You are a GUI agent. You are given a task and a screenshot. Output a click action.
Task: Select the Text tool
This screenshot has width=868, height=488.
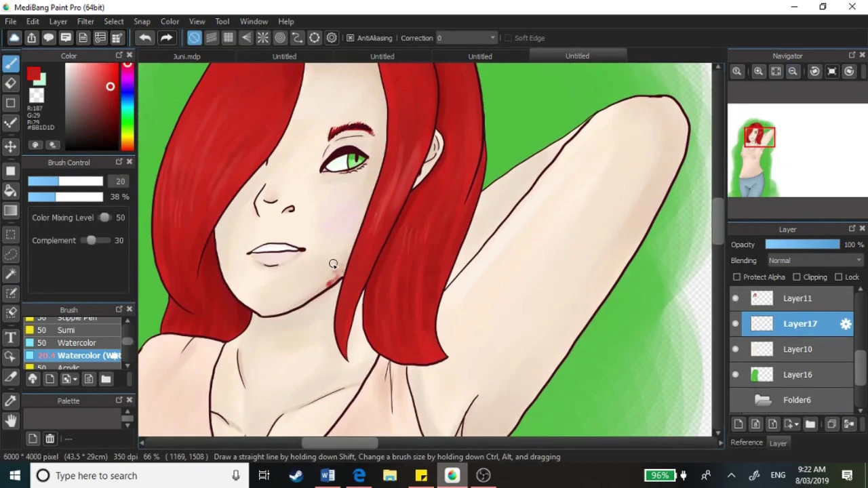pos(10,337)
